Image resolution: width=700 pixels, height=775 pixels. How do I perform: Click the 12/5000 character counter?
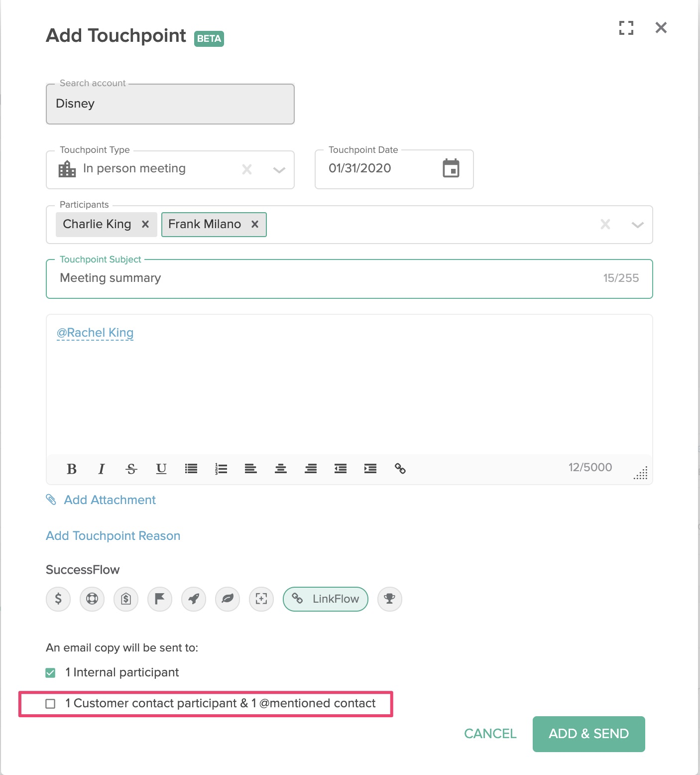pos(590,467)
